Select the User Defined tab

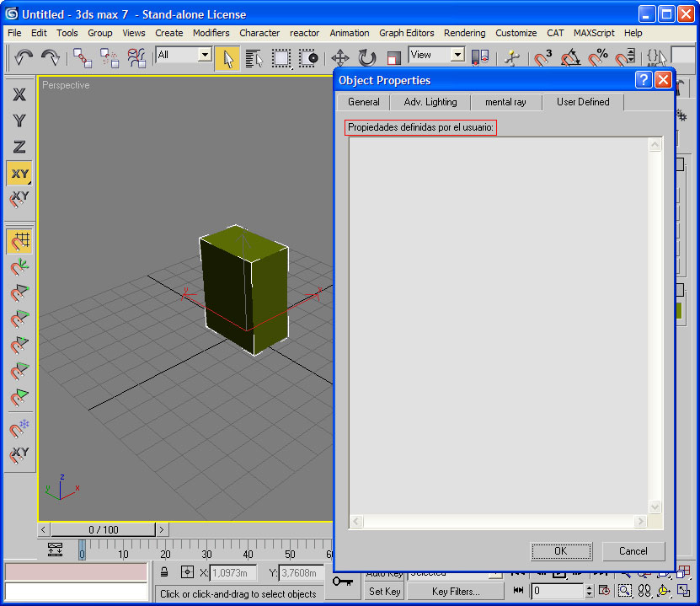point(583,102)
